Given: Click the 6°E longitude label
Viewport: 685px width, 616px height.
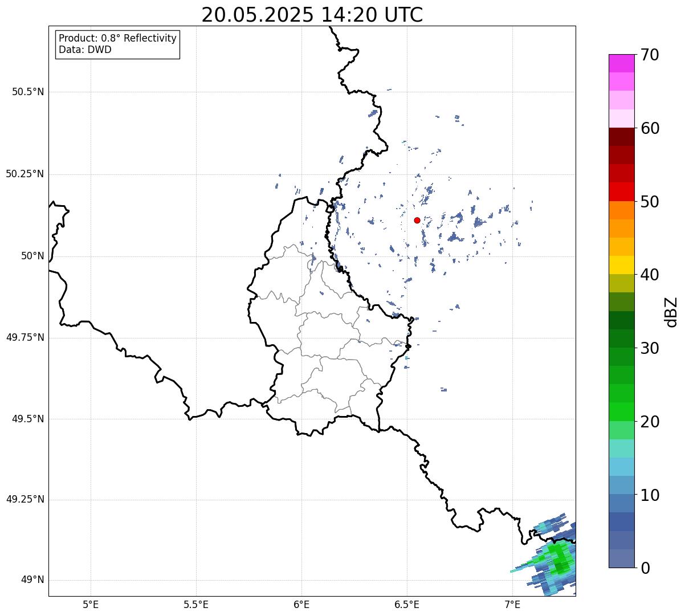Looking at the screenshot, I should click(x=301, y=604).
